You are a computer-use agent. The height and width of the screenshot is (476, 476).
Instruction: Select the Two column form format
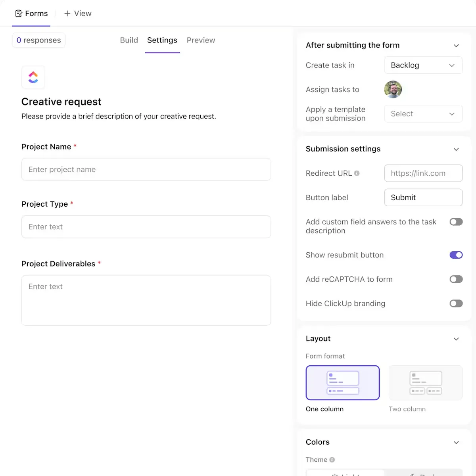click(x=426, y=383)
